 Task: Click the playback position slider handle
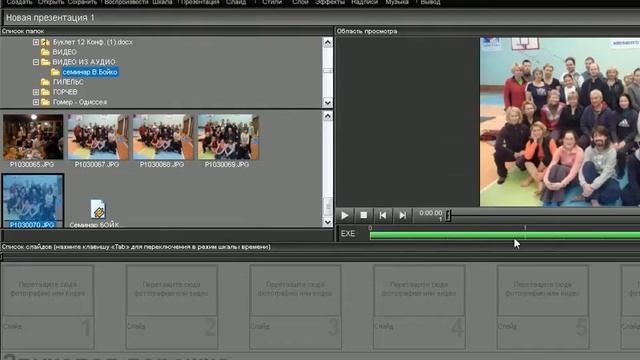[448, 215]
